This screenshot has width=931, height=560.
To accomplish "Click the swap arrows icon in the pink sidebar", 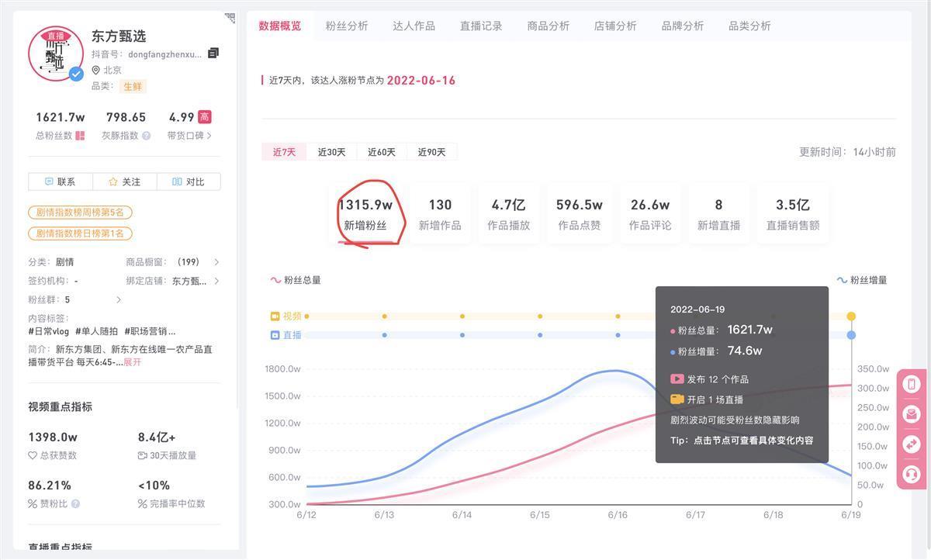I will [912, 444].
